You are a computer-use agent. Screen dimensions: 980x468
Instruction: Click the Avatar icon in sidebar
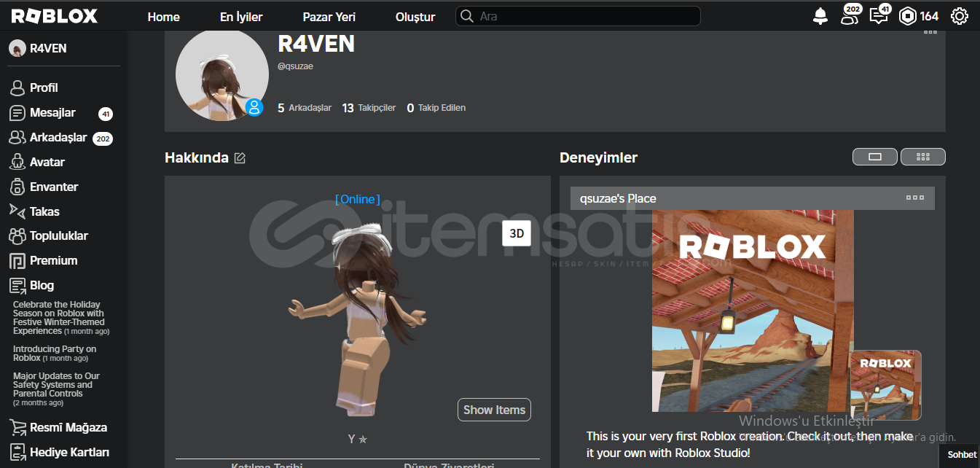coord(17,162)
